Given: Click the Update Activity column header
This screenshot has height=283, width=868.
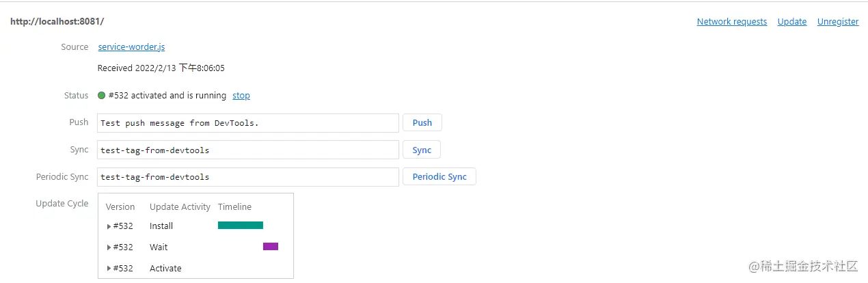Looking at the screenshot, I should (179, 207).
